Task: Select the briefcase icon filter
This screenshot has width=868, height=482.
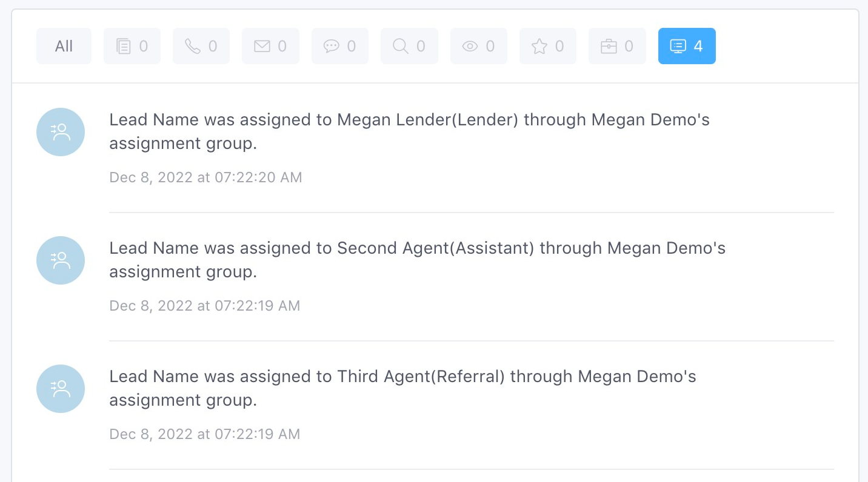Action: (x=617, y=46)
